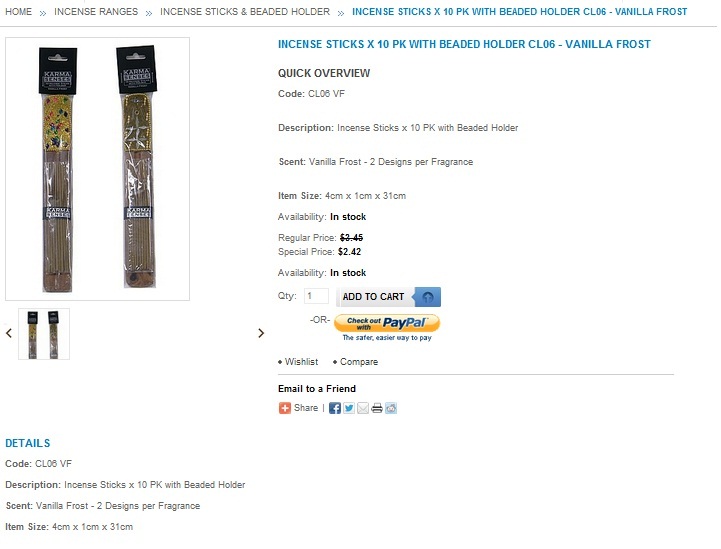Show the previous thumbnail with the left arrow

click(9, 333)
